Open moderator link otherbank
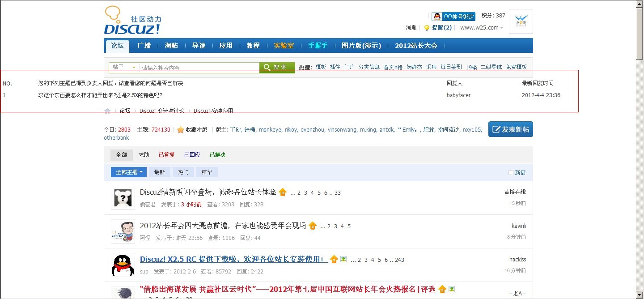This screenshot has width=644, height=299. click(x=116, y=138)
